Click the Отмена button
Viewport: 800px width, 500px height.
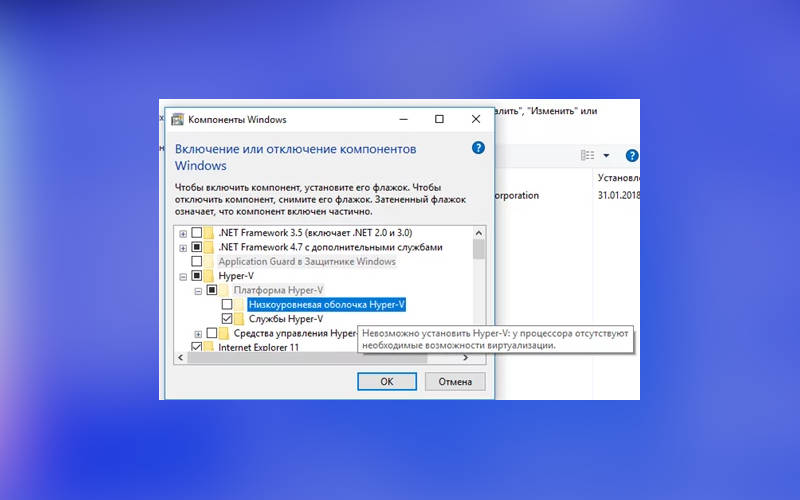click(455, 382)
